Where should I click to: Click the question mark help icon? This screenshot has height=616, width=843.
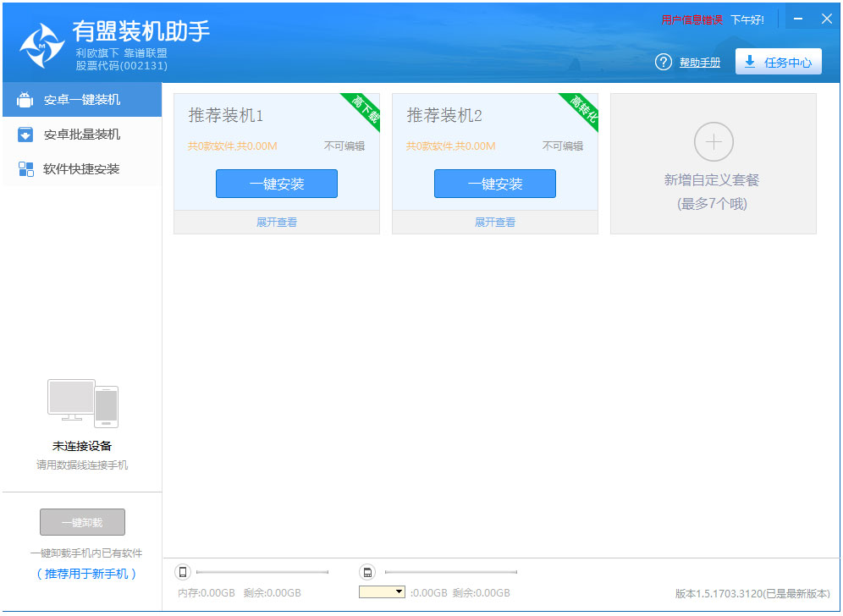(x=664, y=63)
